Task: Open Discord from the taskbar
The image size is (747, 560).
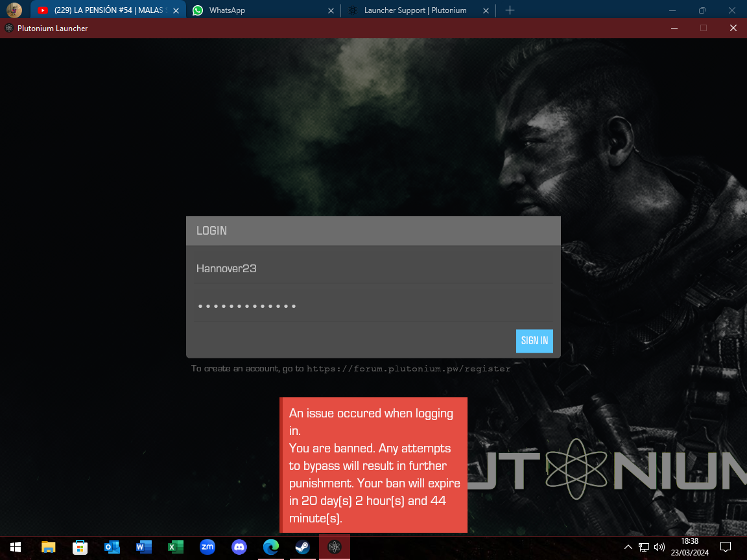Action: 239,547
